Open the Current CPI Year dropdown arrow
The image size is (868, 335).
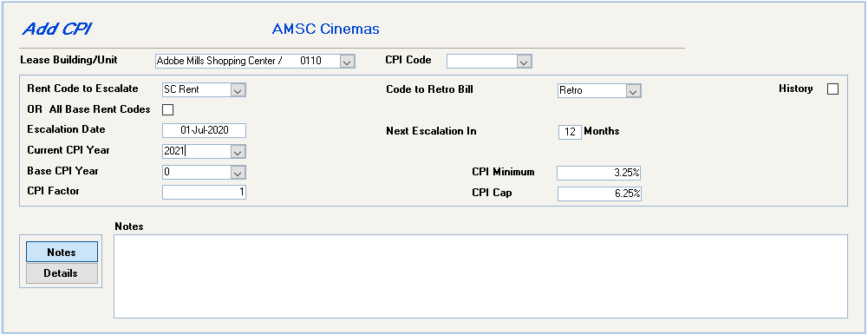coord(238,152)
